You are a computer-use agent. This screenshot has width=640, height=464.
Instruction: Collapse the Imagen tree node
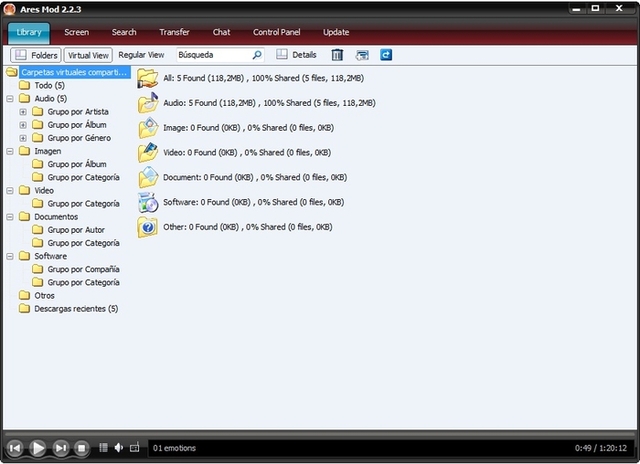pyautogui.click(x=10, y=151)
